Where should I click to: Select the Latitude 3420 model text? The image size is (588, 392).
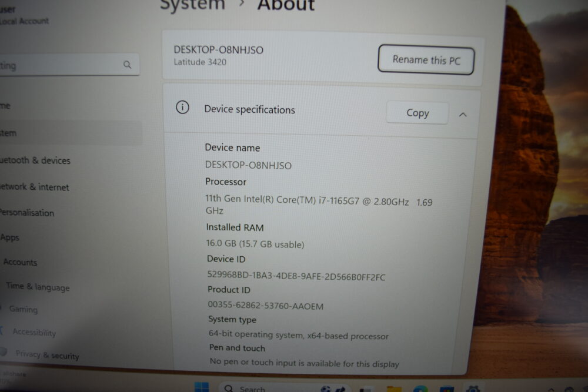pos(201,62)
